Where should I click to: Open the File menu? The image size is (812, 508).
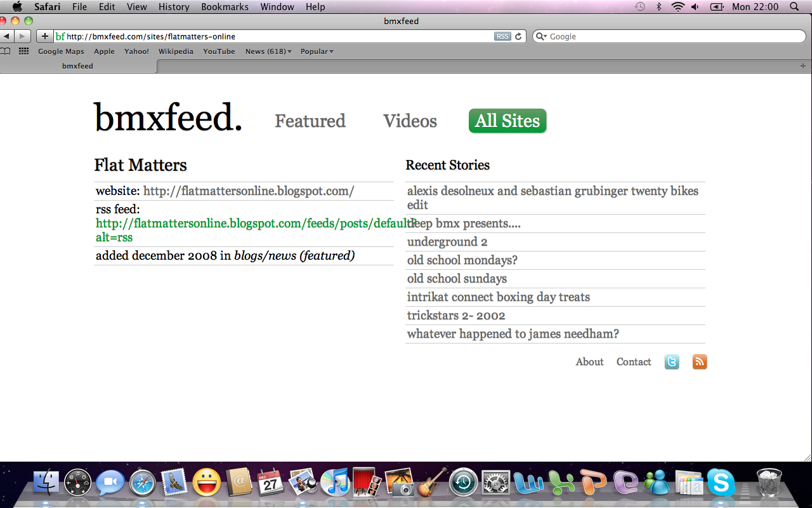point(79,6)
